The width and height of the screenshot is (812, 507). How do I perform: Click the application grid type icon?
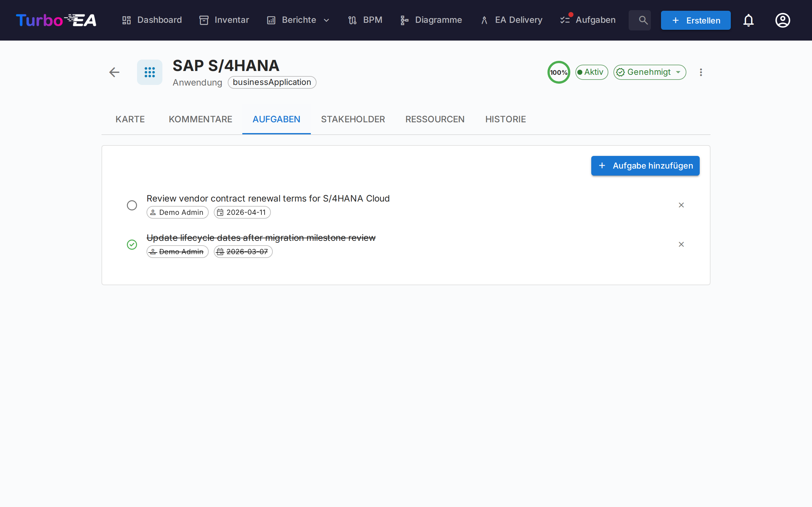click(x=150, y=72)
